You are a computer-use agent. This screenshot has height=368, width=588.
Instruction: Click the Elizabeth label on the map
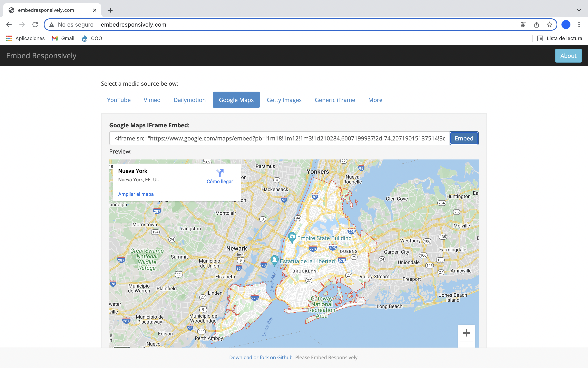pyautogui.click(x=225, y=277)
